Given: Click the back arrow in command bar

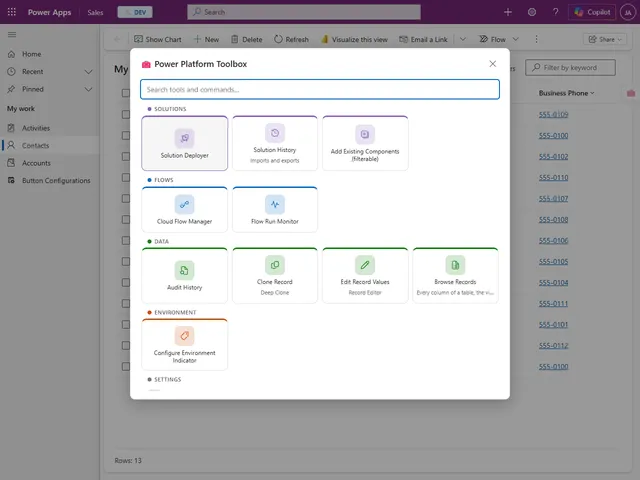Looking at the screenshot, I should click(x=117, y=39).
